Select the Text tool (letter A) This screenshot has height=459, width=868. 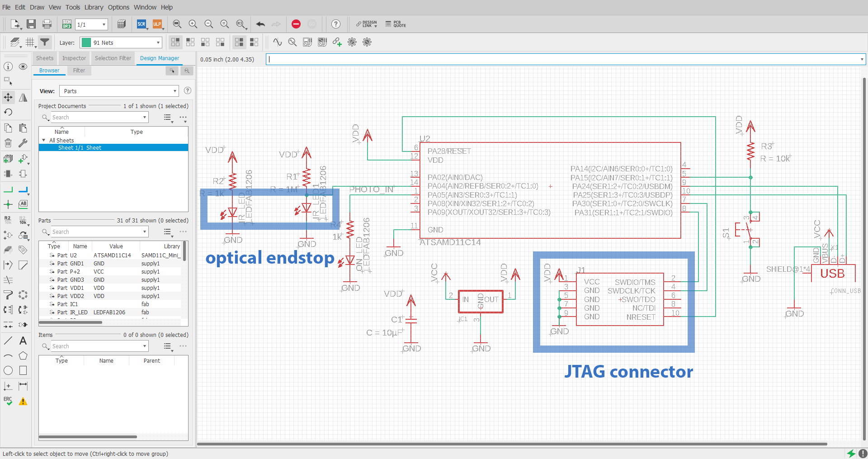tap(23, 341)
